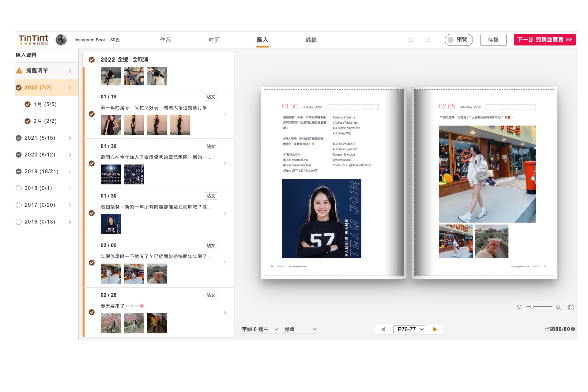The image size is (588, 392).
Task: Open the user profile avatar
Action: (61, 40)
